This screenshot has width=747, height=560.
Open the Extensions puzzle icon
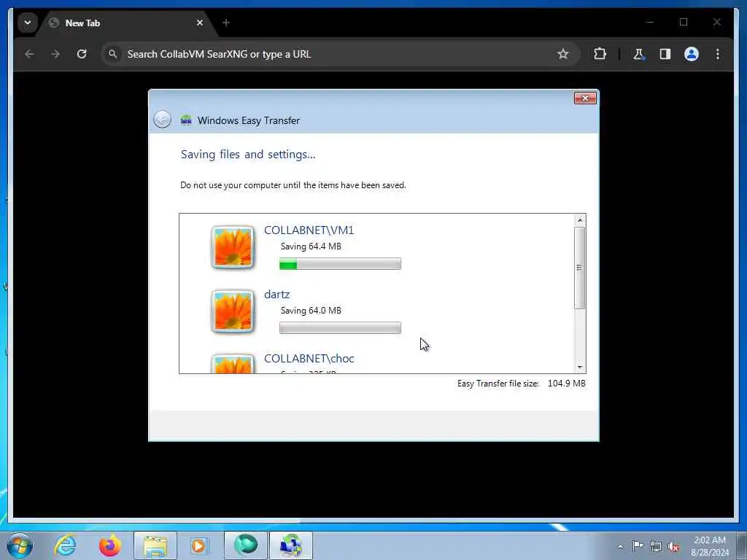click(x=600, y=54)
